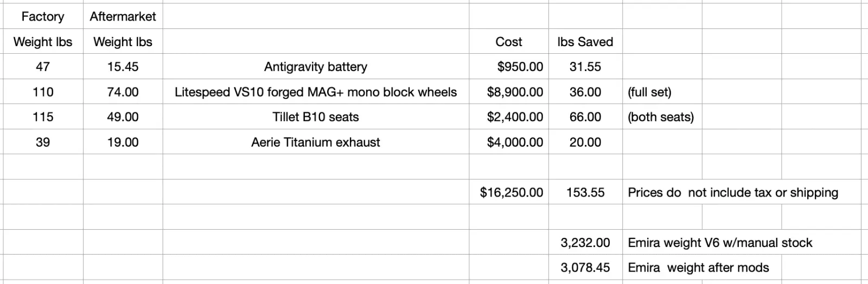
Task: Select the 3,232.00 stock weight cell
Action: pyautogui.click(x=585, y=243)
